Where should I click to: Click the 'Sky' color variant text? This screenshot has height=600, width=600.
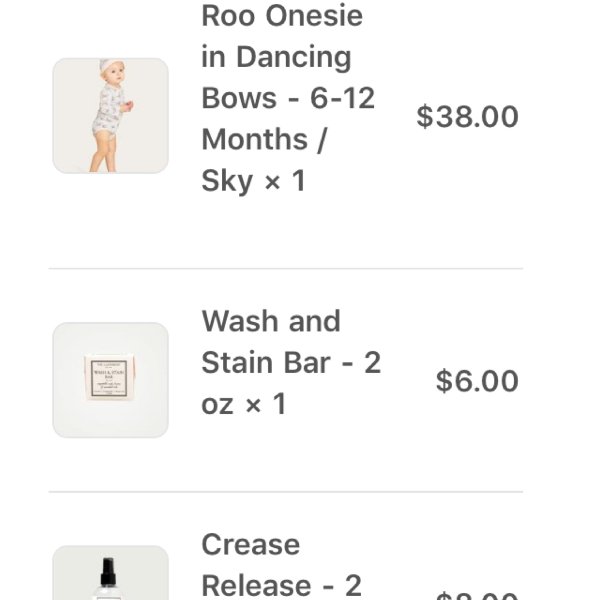coord(227,182)
